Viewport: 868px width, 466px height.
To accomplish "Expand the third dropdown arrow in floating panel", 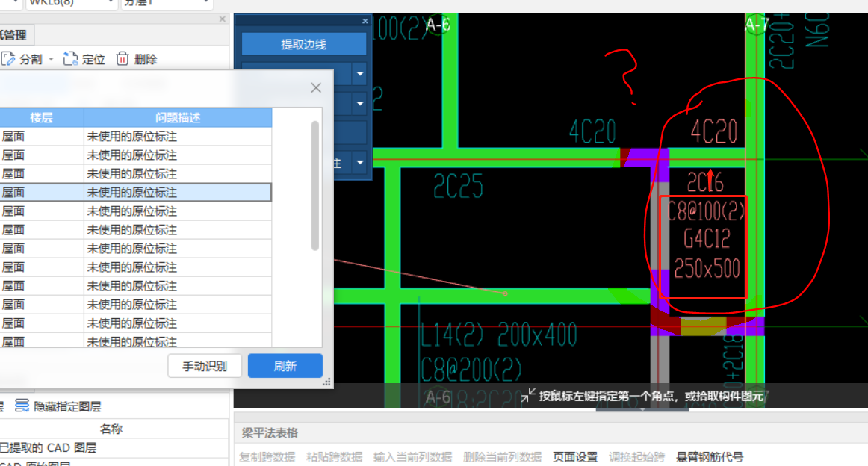I will [360, 104].
